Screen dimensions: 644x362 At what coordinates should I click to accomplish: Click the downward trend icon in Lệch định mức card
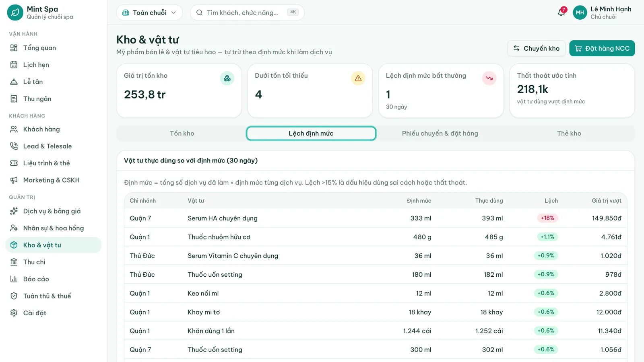[x=489, y=78]
